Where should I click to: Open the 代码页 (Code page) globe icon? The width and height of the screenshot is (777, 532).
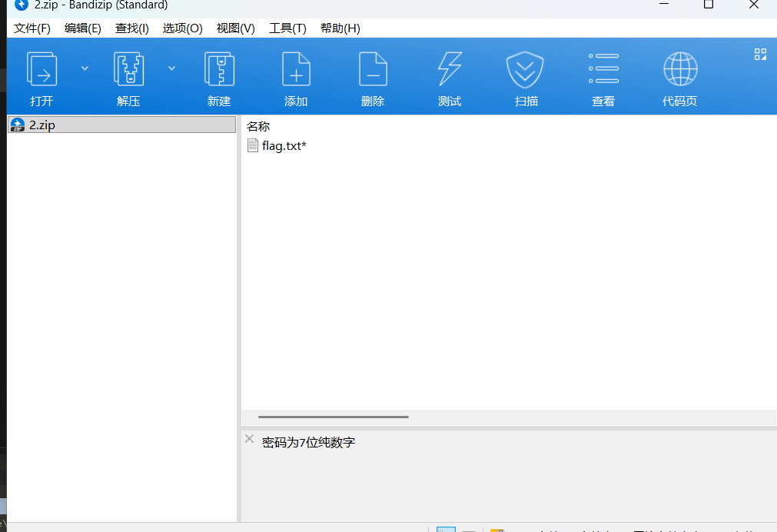(x=680, y=69)
